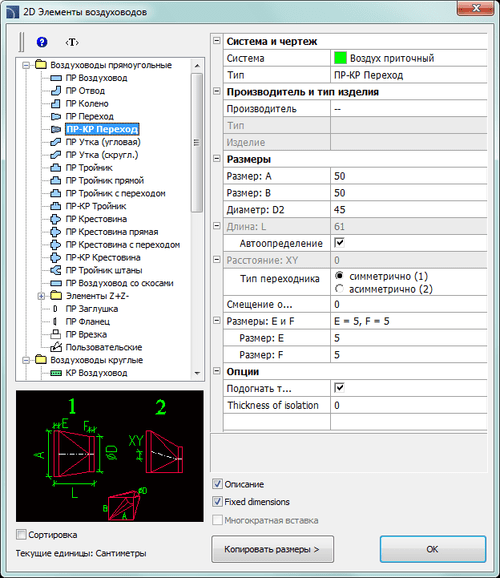Collapse the Размеры property section
The height and width of the screenshot is (578, 500).
click(217, 159)
